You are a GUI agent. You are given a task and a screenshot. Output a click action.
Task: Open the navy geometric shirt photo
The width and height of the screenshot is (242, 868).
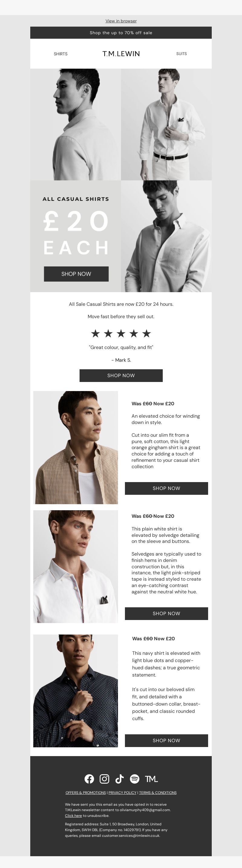[76, 691]
